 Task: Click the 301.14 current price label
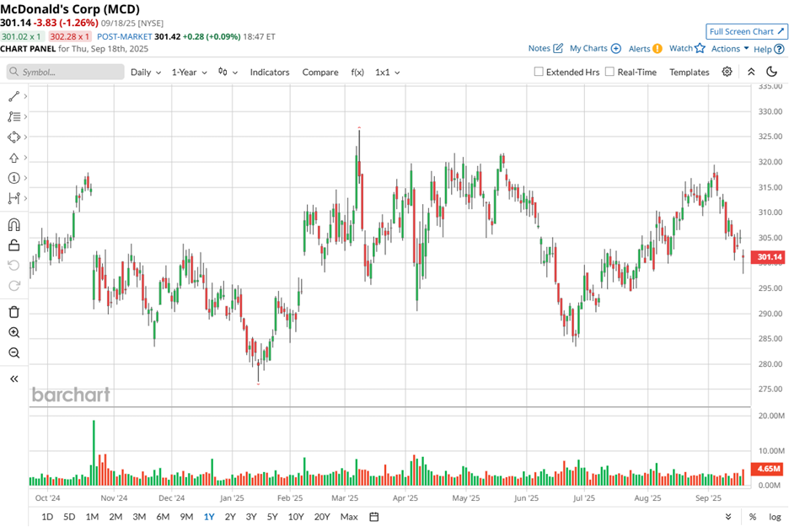(x=768, y=257)
